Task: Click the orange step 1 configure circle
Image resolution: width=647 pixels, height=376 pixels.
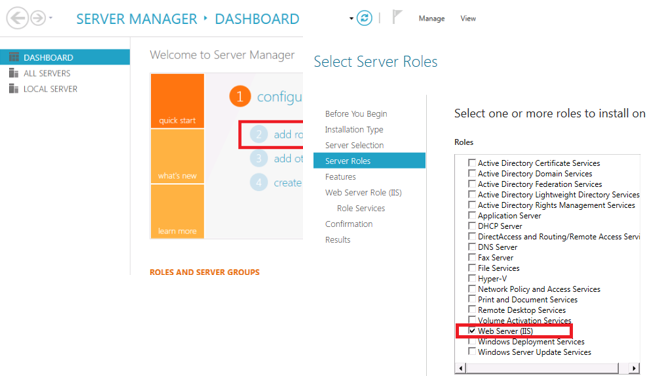Action: point(240,96)
